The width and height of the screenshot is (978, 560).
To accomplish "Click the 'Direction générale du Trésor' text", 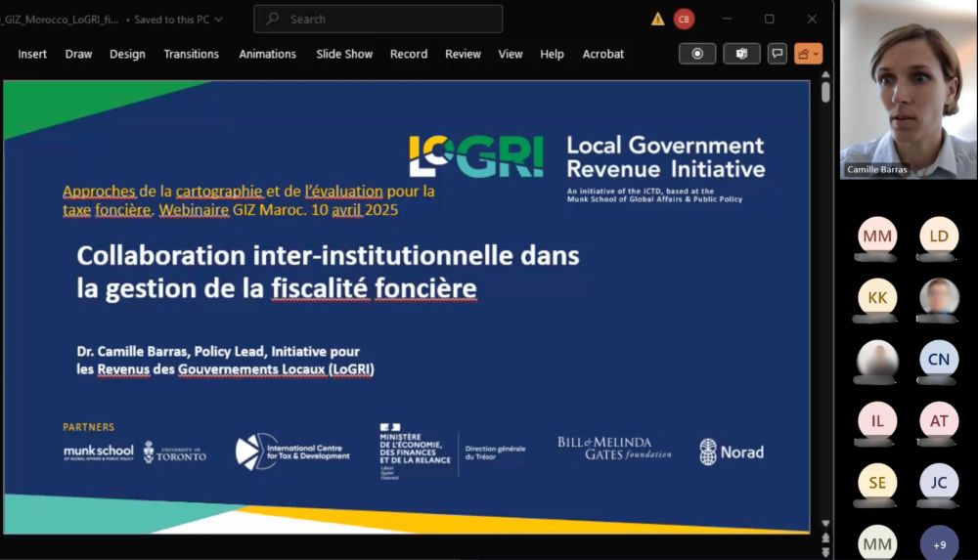I will coord(495,452).
